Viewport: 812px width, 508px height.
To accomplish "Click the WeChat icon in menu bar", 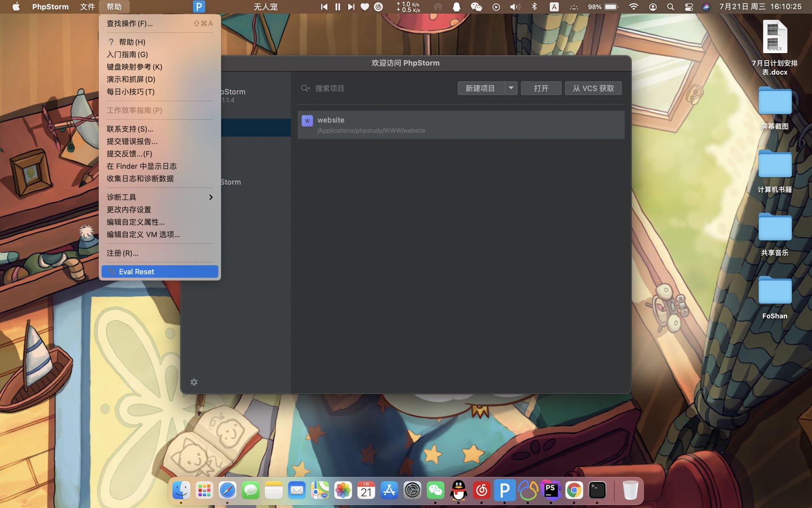I will [476, 7].
